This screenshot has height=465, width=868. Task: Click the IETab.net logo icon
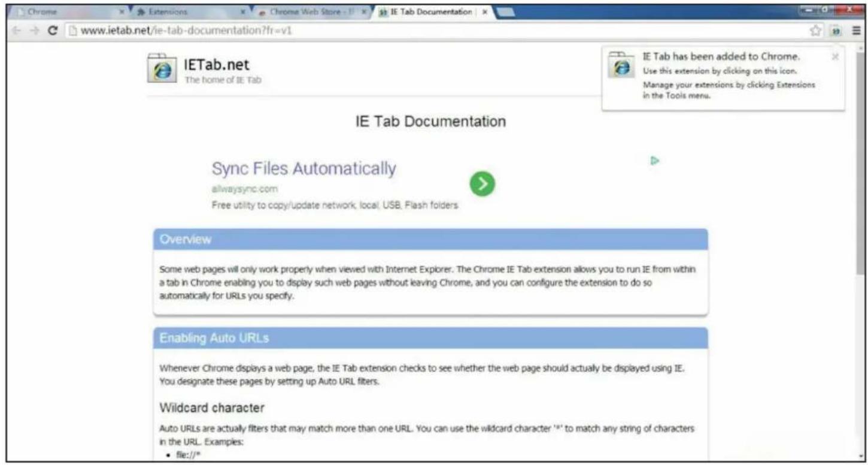pos(161,69)
